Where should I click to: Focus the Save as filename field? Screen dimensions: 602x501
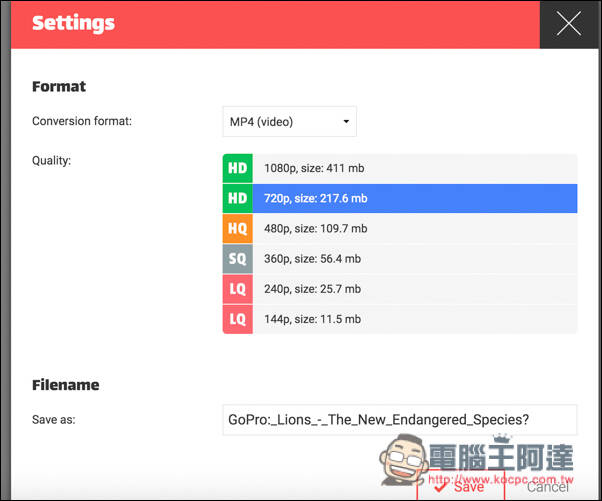click(400, 420)
